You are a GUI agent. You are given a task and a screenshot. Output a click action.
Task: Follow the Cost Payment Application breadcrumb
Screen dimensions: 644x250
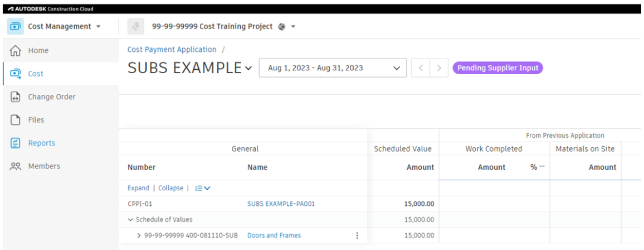coord(172,49)
